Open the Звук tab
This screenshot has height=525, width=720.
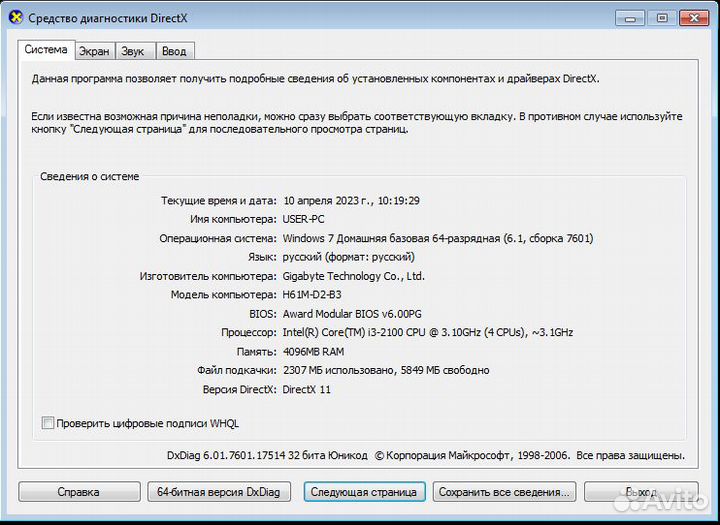tap(132, 51)
